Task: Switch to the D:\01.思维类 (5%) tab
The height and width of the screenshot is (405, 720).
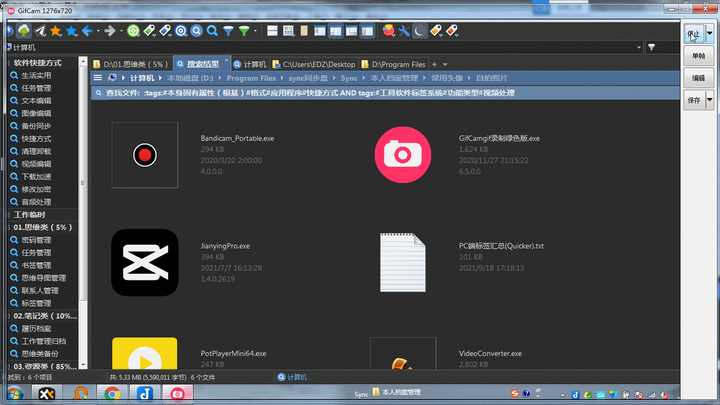Action: (x=131, y=64)
